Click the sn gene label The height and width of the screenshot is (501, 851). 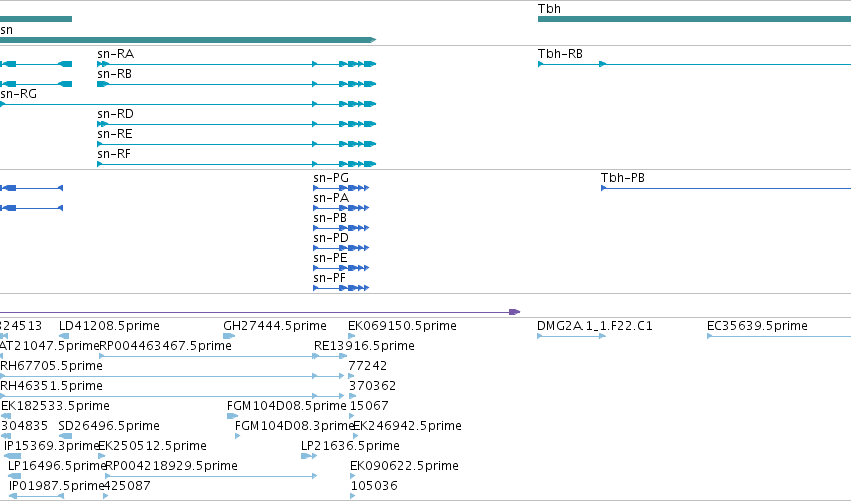tap(6, 30)
